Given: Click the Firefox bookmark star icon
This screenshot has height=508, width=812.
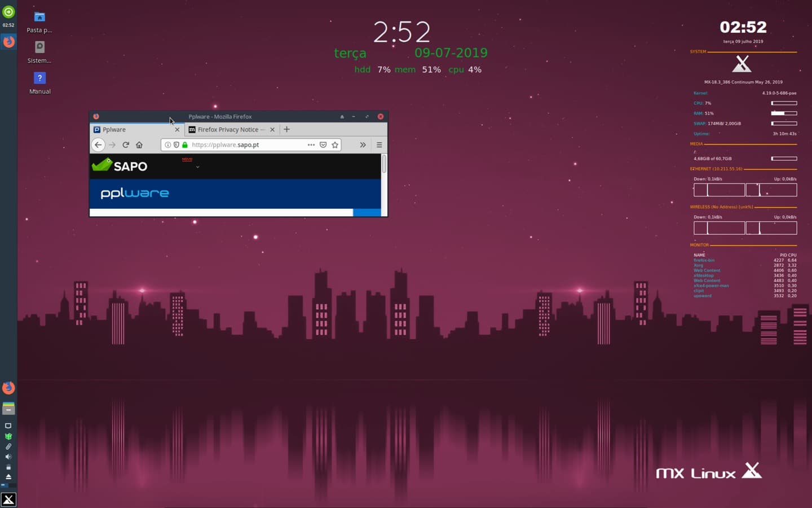Looking at the screenshot, I should 334,144.
